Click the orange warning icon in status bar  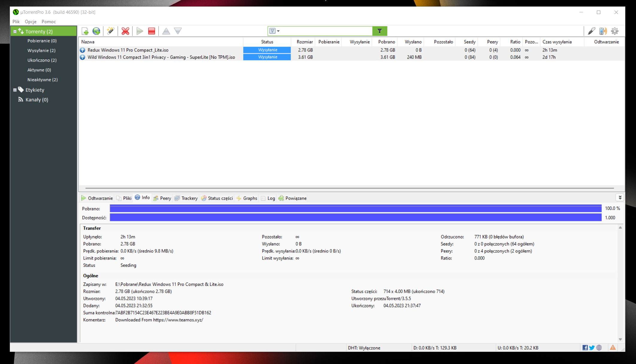[x=613, y=348]
